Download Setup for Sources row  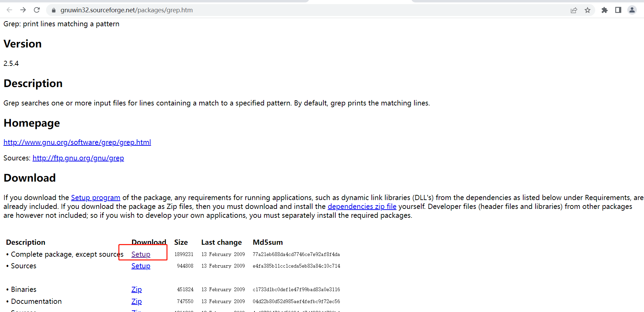(x=141, y=266)
